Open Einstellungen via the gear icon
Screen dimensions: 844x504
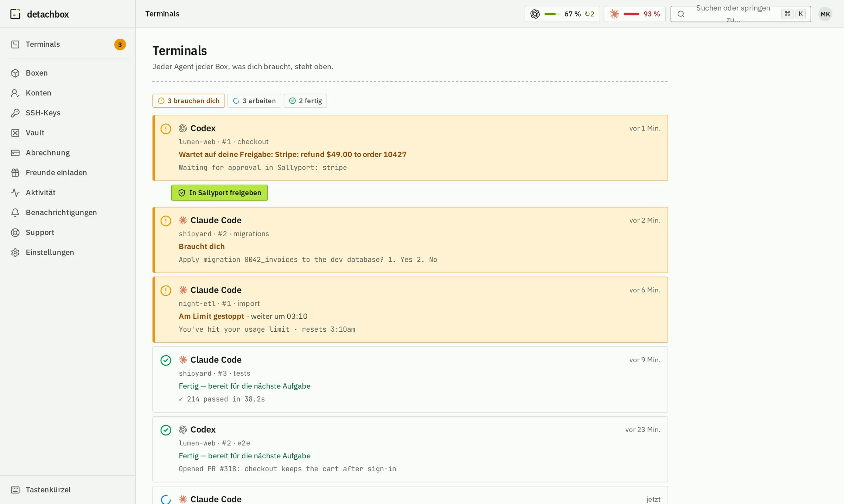[x=15, y=253]
